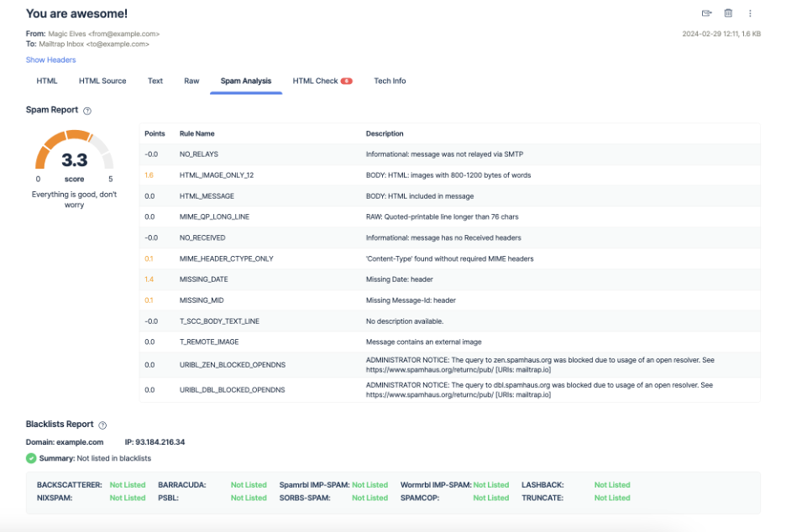The width and height of the screenshot is (786, 532).
Task: Forward the email using the envelope icon
Action: click(x=705, y=13)
